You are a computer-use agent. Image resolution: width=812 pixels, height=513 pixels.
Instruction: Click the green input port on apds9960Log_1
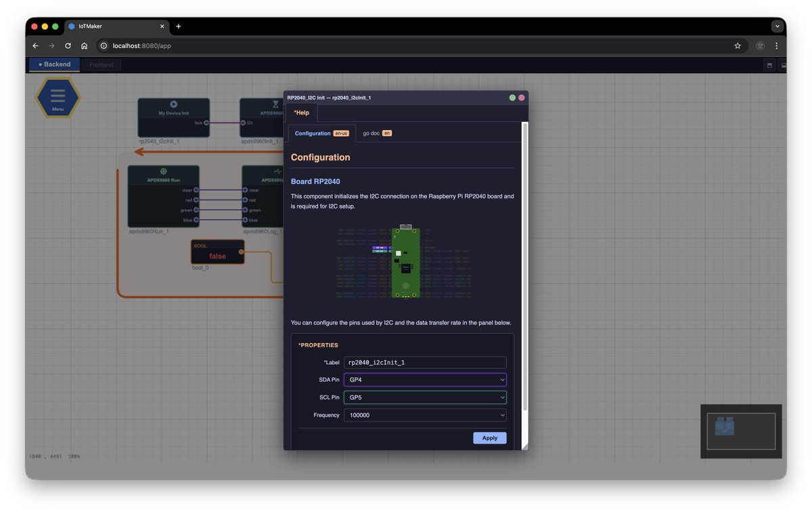pos(245,210)
